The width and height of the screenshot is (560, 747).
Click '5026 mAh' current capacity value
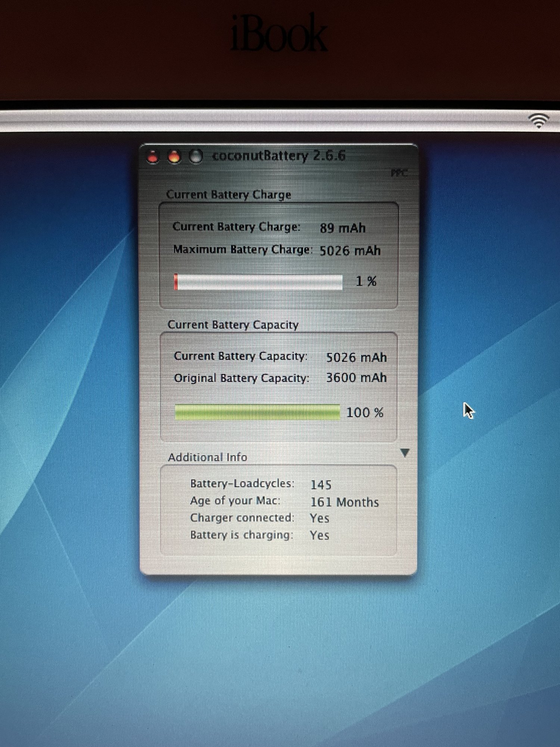point(356,357)
